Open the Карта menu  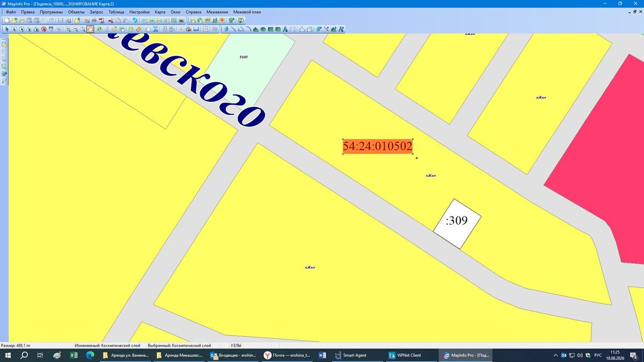tap(160, 12)
